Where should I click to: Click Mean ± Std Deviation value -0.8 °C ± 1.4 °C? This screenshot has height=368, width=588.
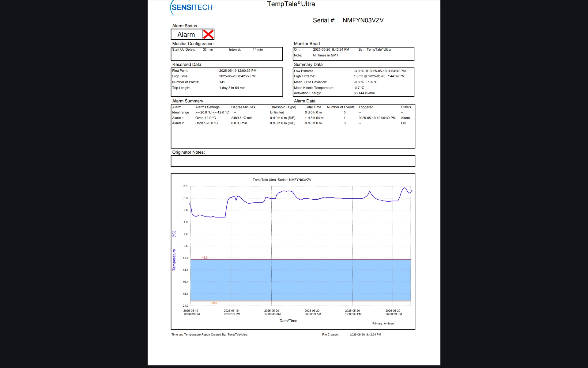(365, 82)
